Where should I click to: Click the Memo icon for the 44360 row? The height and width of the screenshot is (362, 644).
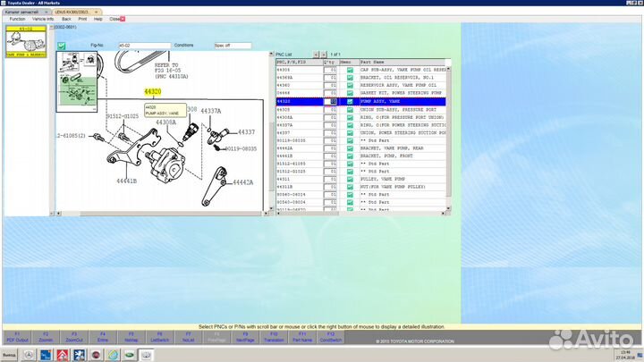pos(350,85)
